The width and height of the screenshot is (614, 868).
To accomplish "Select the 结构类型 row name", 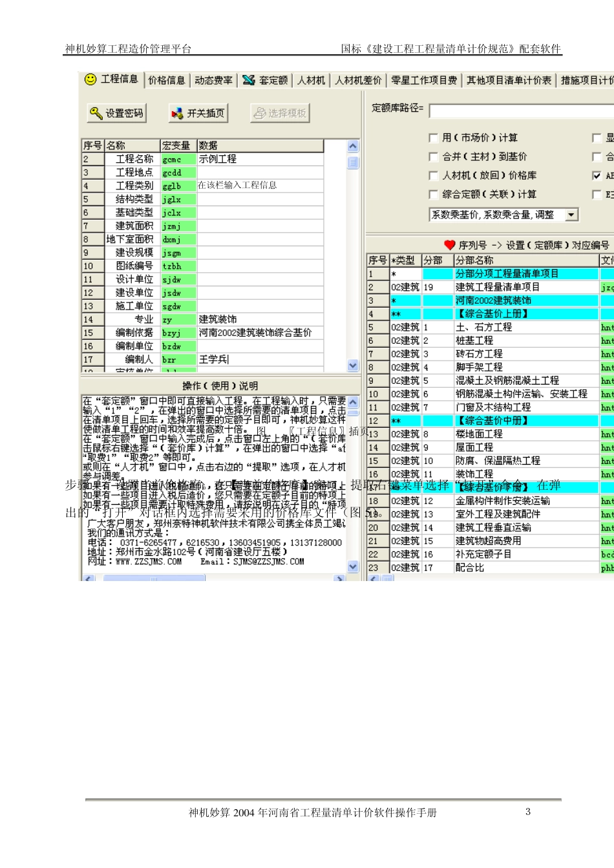I will (133, 199).
